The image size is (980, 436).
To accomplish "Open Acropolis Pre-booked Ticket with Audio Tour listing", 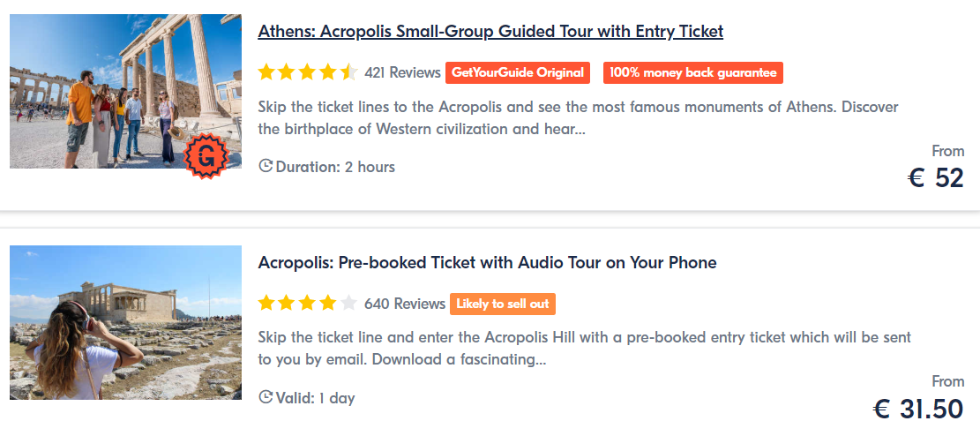I will coord(487,263).
